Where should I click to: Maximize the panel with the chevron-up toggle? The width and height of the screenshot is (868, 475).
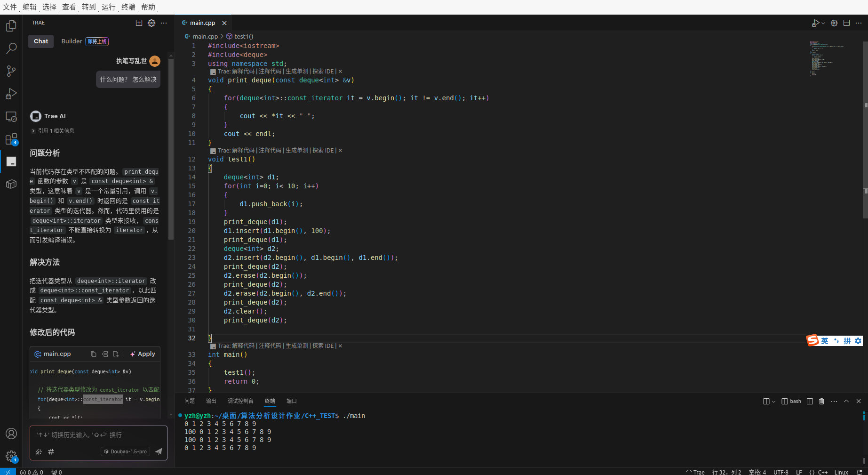(x=847, y=401)
